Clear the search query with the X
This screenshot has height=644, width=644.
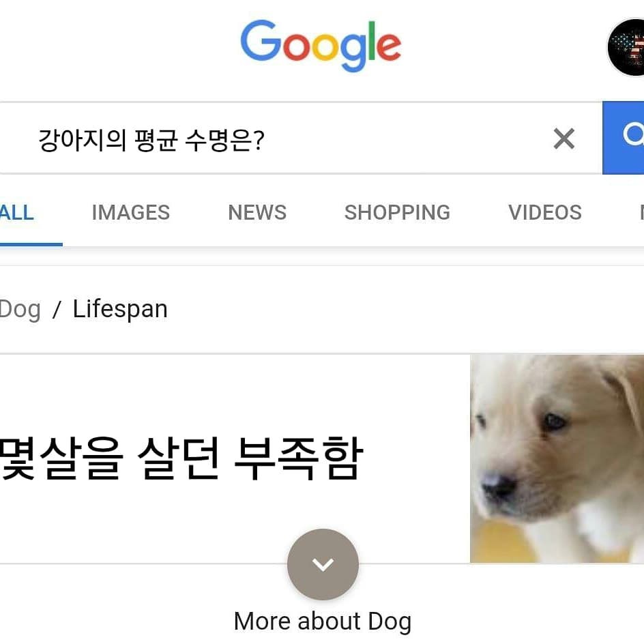564,138
